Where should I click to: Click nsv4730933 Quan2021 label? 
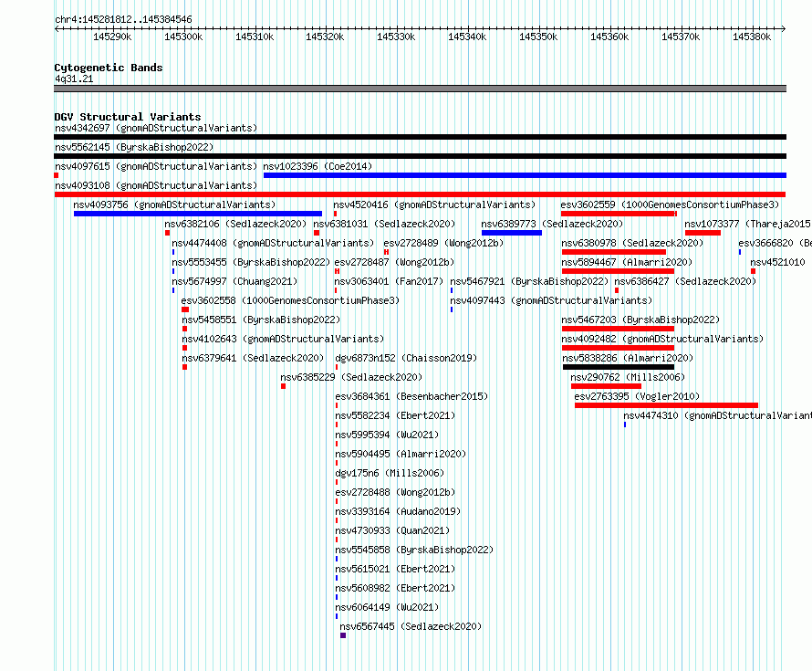click(x=392, y=530)
